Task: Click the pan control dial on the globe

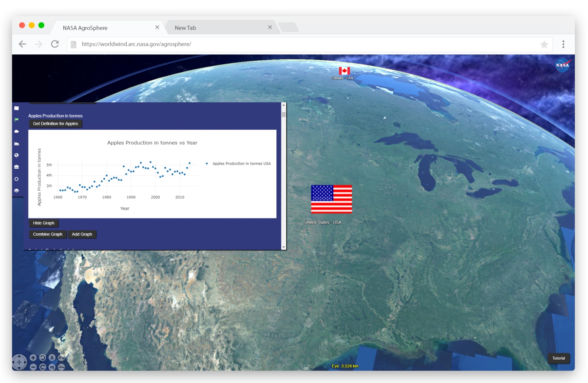Action: tap(19, 362)
